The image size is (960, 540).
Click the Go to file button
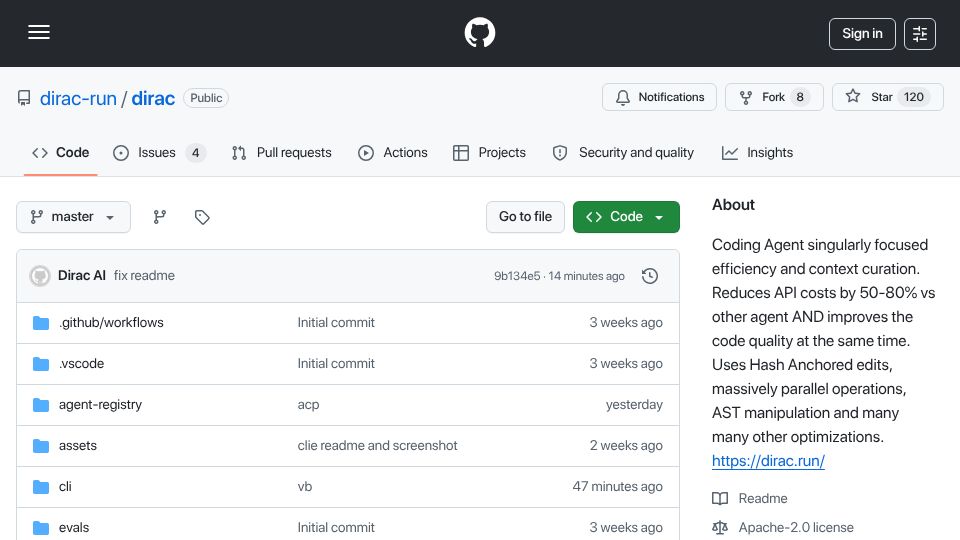click(525, 217)
